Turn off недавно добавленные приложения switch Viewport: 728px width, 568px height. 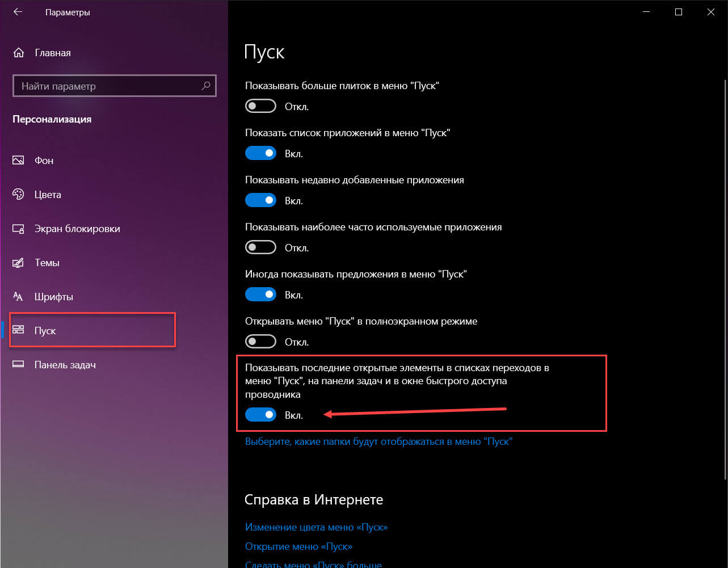[x=260, y=200]
